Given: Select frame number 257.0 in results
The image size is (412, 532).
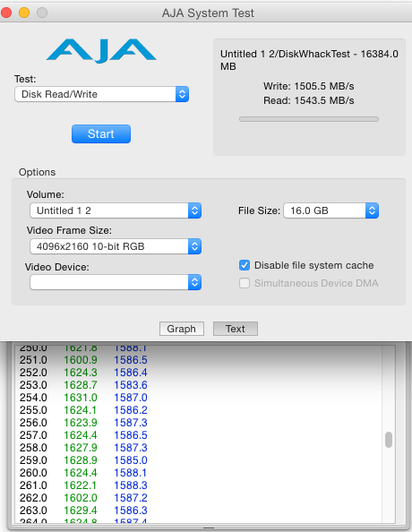Looking at the screenshot, I should point(33,435).
